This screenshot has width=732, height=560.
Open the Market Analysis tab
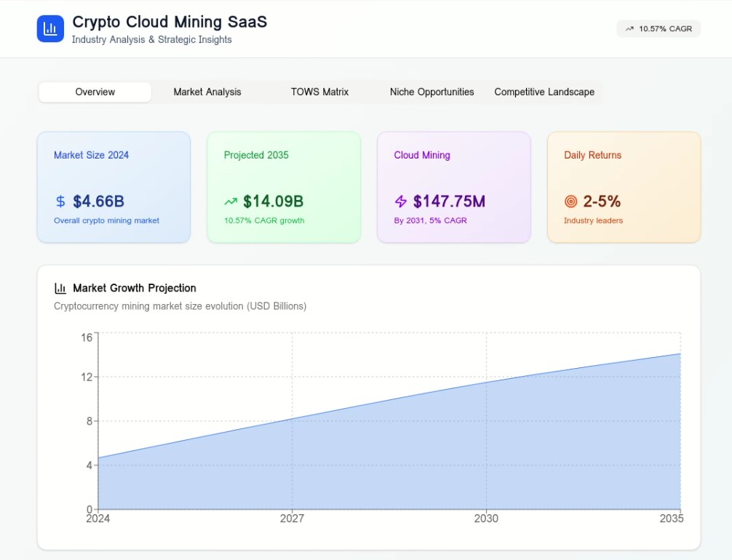(x=207, y=92)
